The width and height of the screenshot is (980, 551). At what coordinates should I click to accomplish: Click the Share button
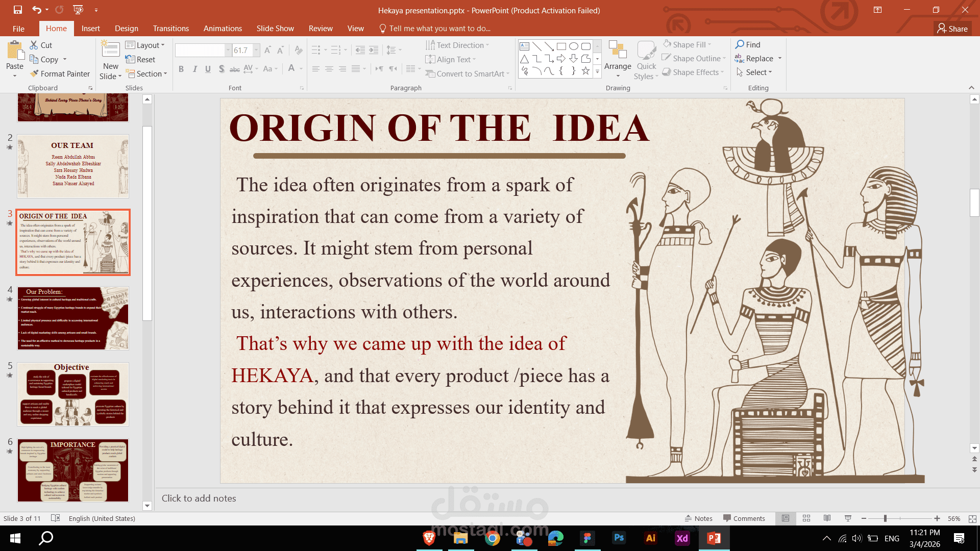coord(952,29)
